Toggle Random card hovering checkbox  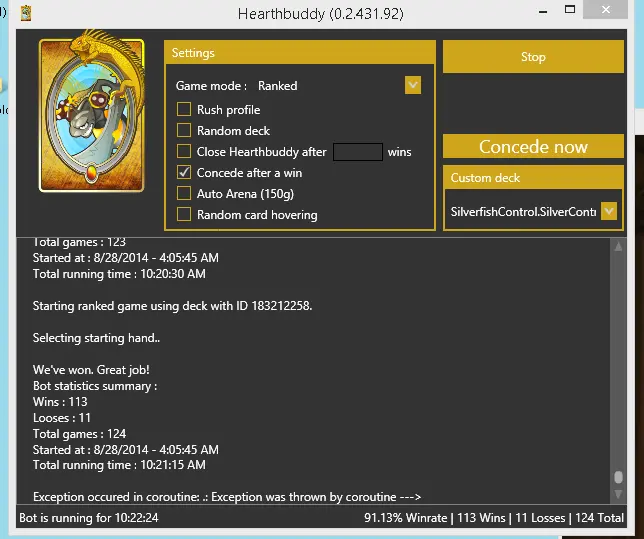pos(184,214)
